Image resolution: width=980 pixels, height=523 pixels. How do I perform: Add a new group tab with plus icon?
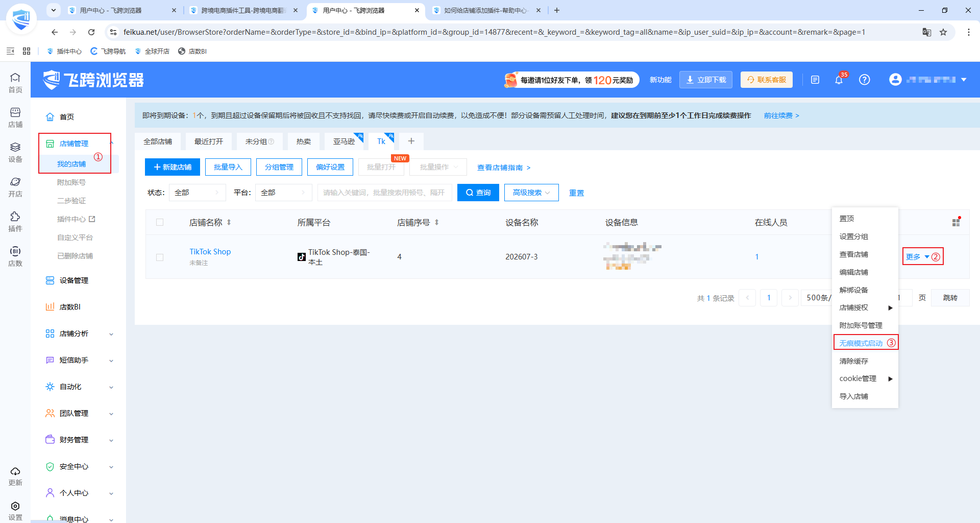click(411, 141)
